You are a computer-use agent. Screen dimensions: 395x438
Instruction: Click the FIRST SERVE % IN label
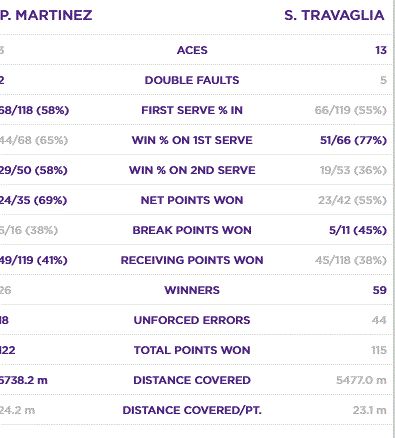coord(192,110)
